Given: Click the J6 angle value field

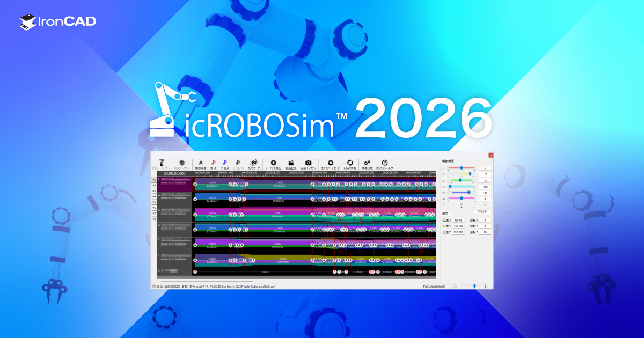Looking at the screenshot, I should (485, 199).
